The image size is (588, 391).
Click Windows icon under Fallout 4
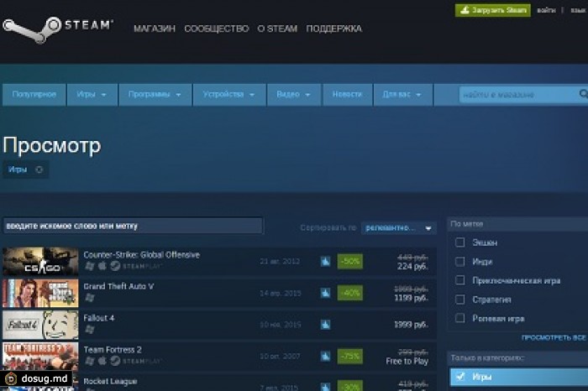click(90, 329)
